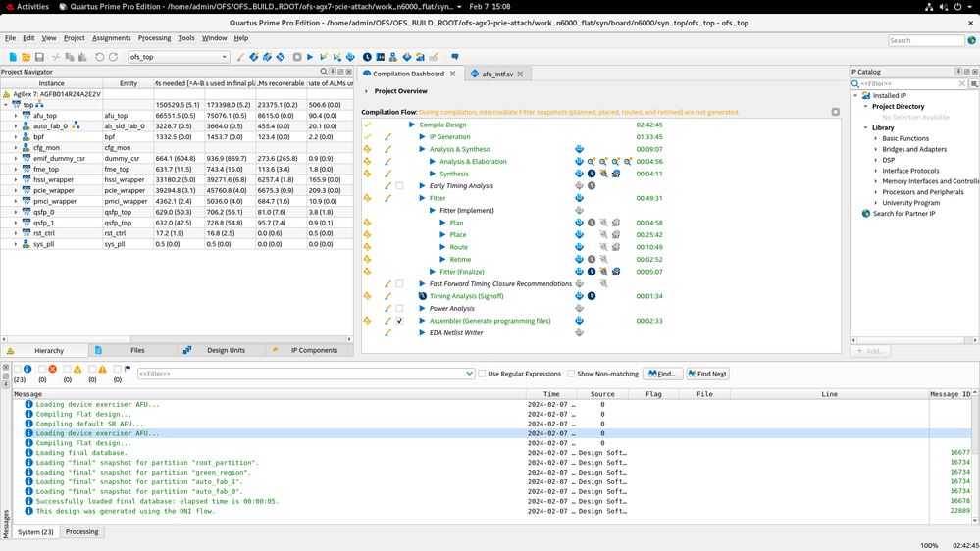
Task: Switch to the afu_intf.sv tab
Action: point(495,74)
